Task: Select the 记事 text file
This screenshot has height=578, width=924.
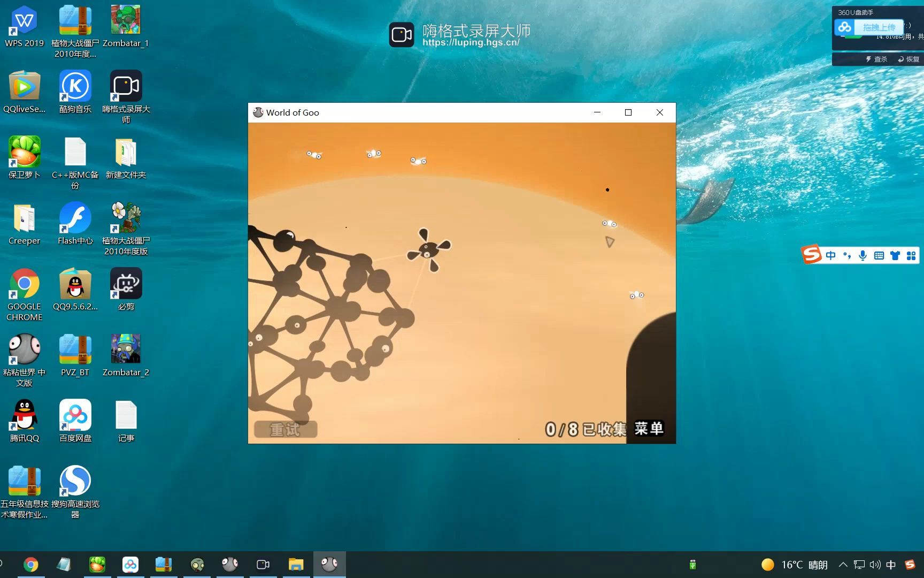Action: click(x=126, y=421)
